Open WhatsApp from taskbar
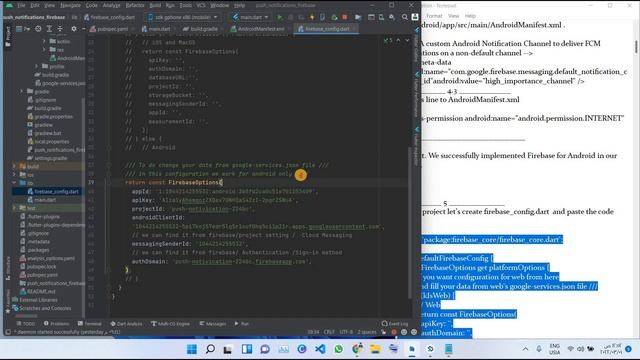 [339, 349]
